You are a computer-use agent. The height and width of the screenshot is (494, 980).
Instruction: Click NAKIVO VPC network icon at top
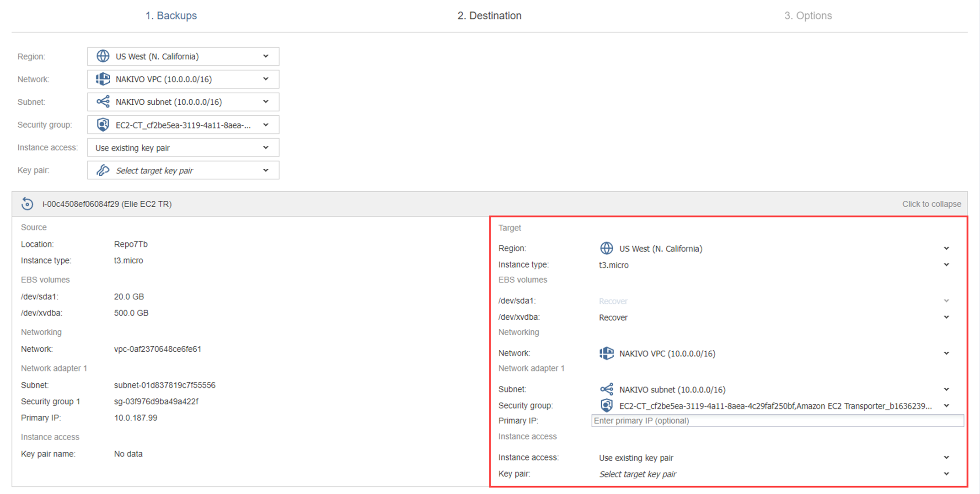point(103,79)
